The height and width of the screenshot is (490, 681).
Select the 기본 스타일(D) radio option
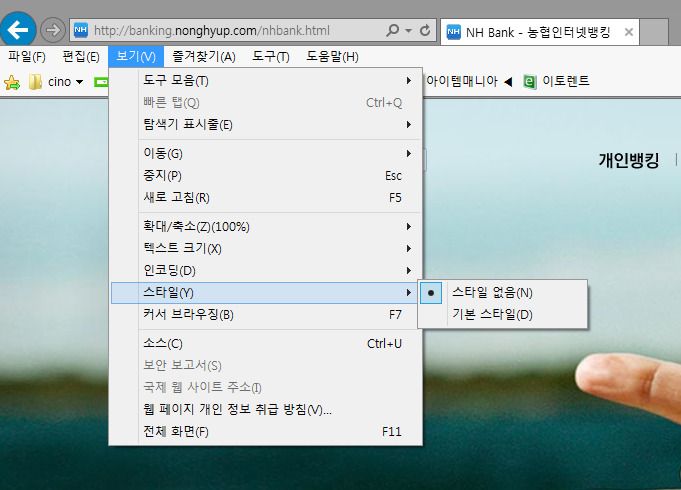coord(503,315)
